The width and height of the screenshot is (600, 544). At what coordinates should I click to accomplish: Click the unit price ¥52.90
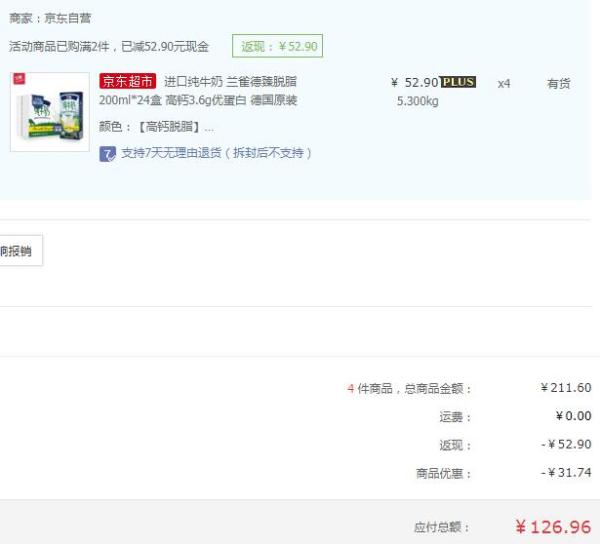pos(414,83)
